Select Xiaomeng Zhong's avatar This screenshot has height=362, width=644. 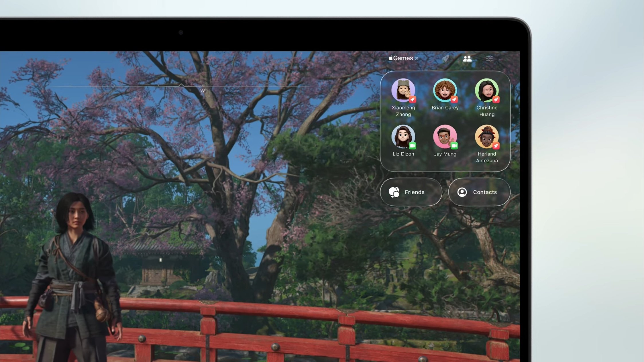[x=403, y=90]
